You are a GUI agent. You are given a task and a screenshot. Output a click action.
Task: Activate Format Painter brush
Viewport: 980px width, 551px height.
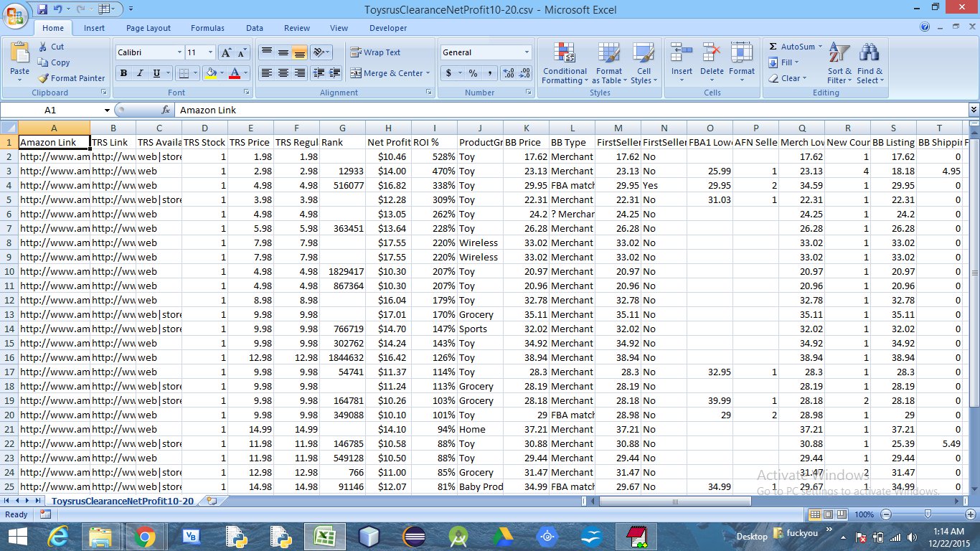tap(71, 78)
